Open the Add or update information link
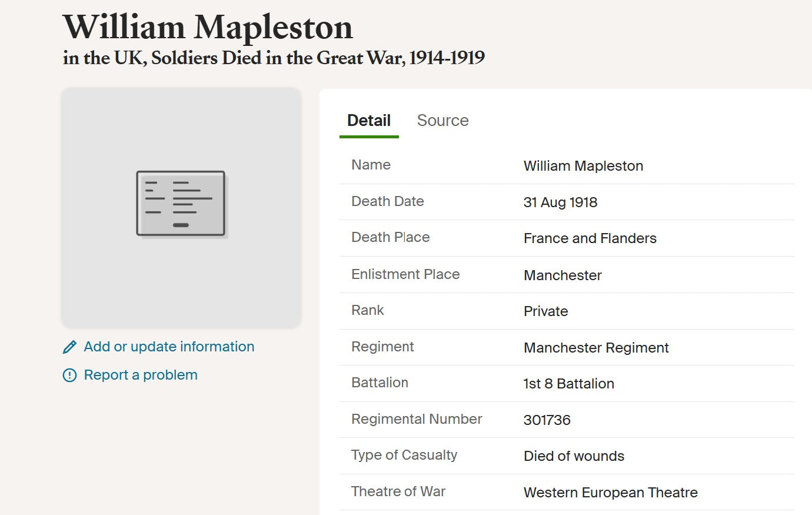 coord(169,347)
